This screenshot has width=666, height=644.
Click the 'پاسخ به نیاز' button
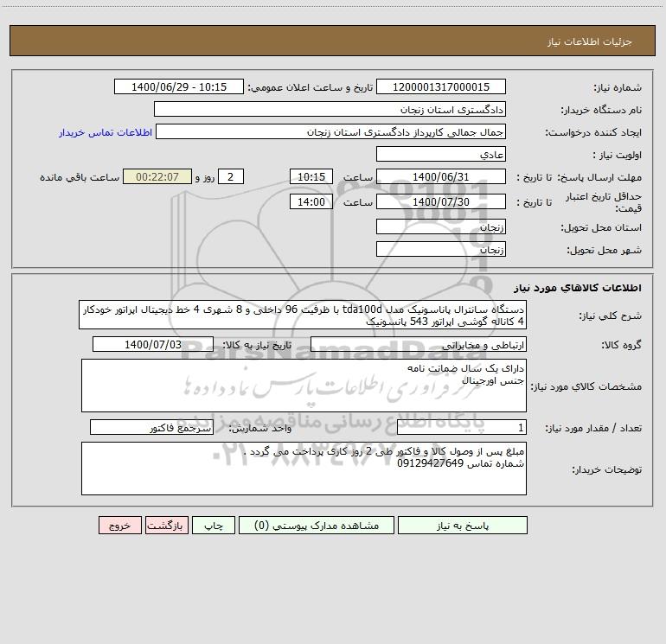pos(462,526)
